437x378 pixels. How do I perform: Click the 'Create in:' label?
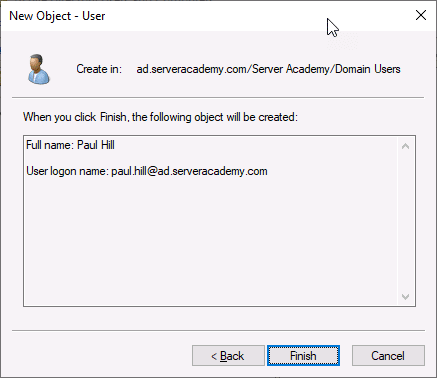click(99, 69)
